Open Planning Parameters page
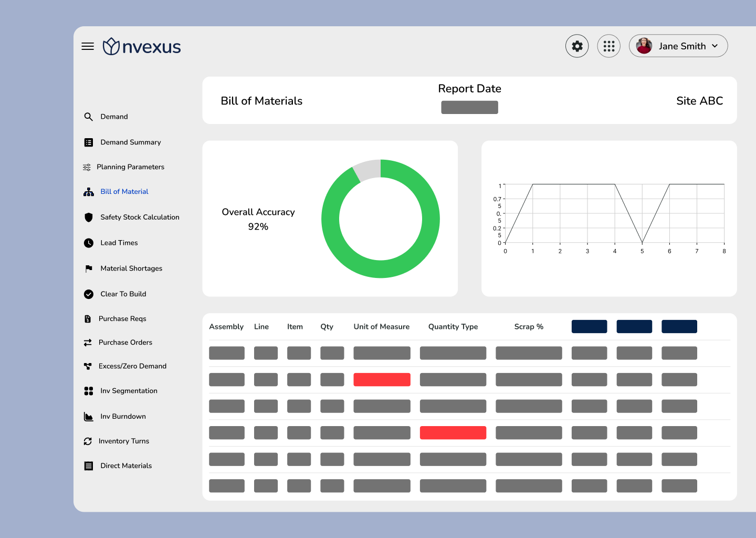756x538 pixels. [130, 167]
